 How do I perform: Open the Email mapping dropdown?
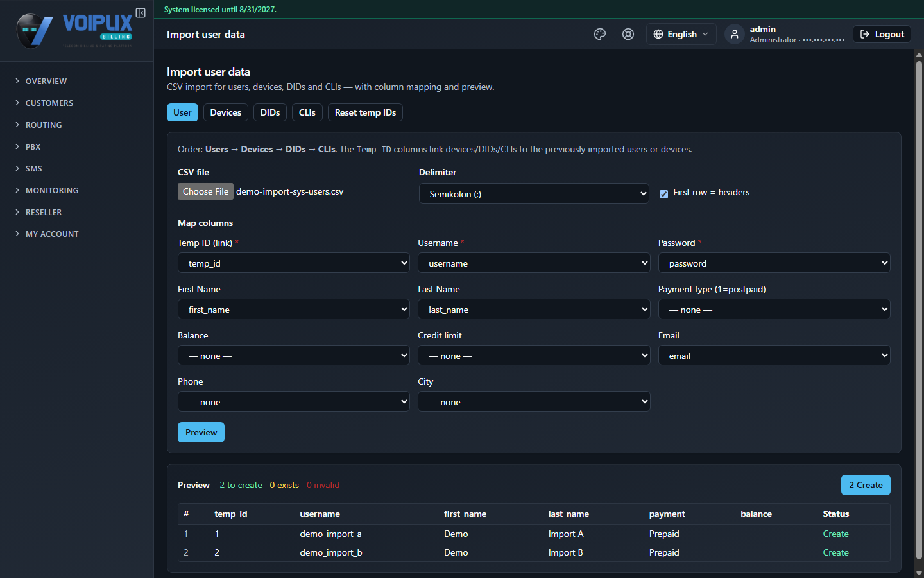(x=774, y=355)
